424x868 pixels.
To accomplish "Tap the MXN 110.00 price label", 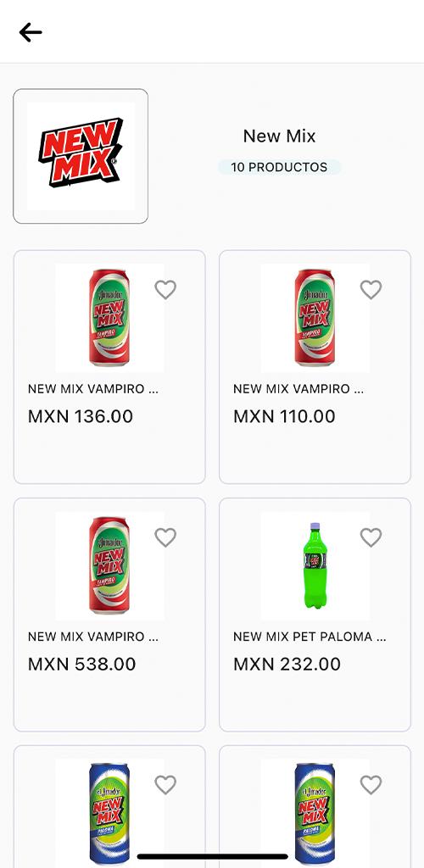I will point(284,416).
